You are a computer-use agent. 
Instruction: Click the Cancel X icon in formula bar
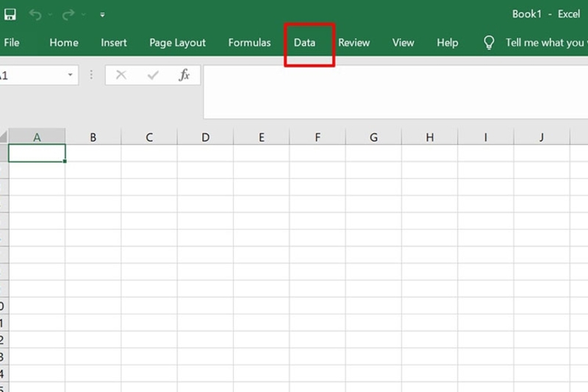(x=121, y=75)
